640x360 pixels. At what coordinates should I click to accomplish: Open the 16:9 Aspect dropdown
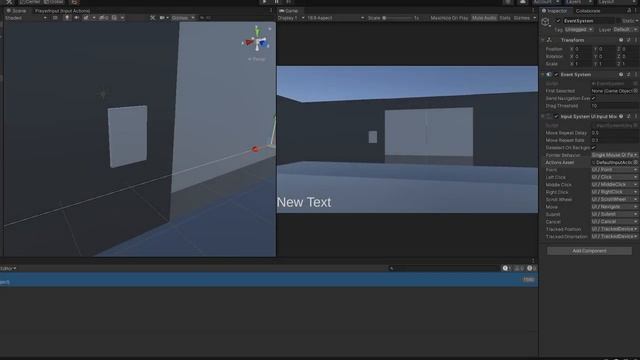point(336,18)
